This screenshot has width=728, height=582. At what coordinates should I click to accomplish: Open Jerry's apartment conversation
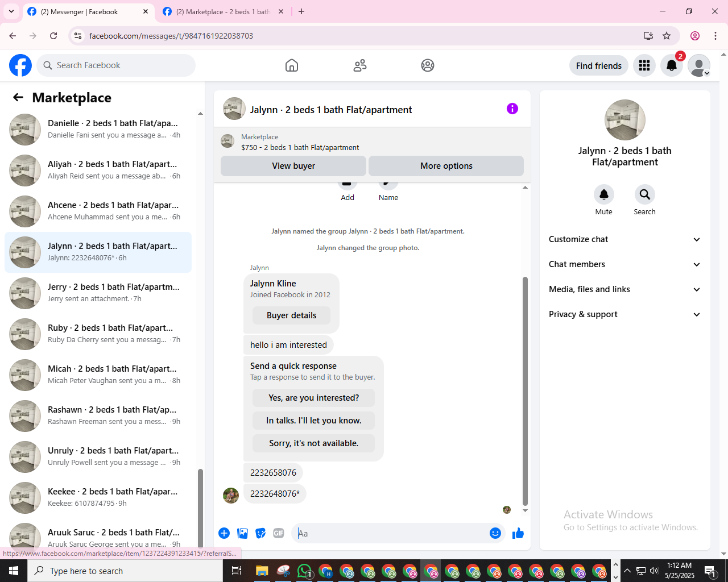[x=98, y=293]
